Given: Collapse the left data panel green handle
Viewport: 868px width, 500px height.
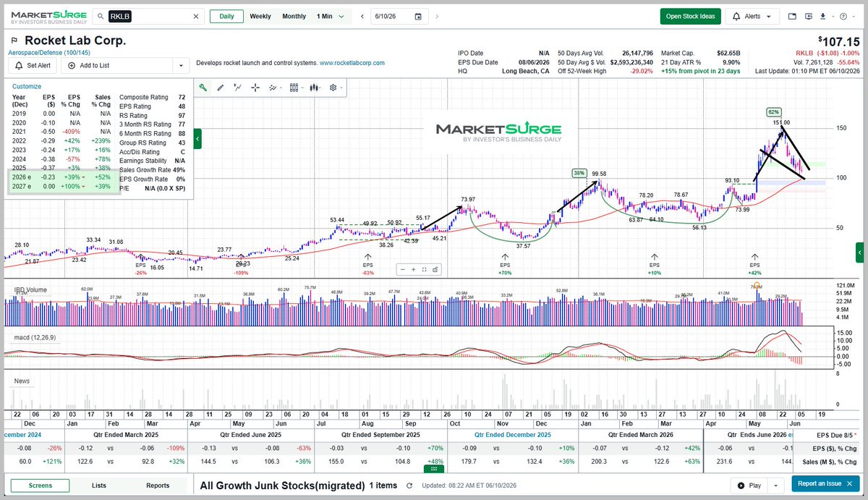Looking at the screenshot, I should click(x=197, y=137).
